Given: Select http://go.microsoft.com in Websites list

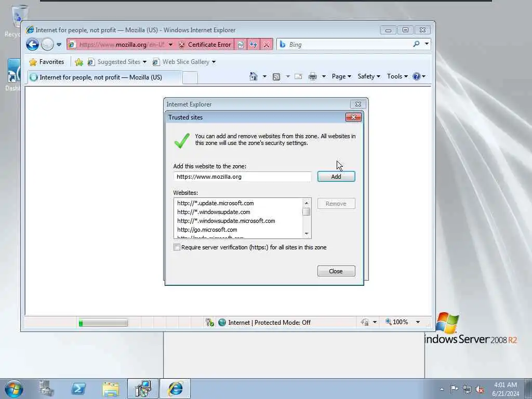Looking at the screenshot, I should 207,230.
